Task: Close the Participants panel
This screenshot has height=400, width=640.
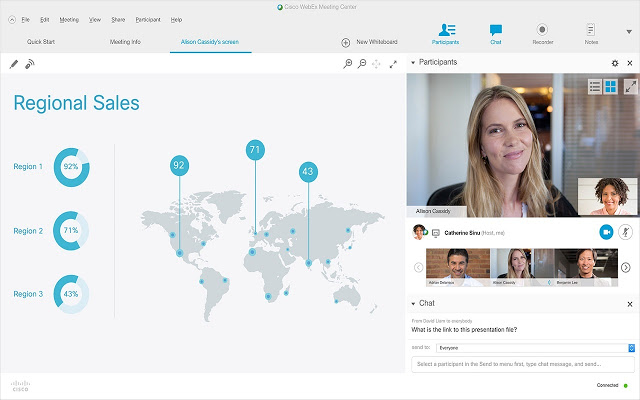Action: point(630,63)
